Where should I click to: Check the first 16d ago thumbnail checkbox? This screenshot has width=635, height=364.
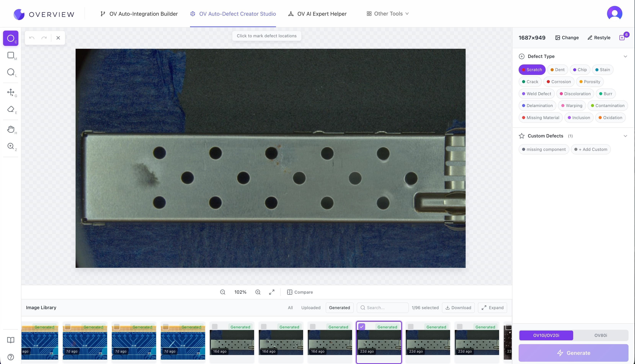[x=215, y=327]
